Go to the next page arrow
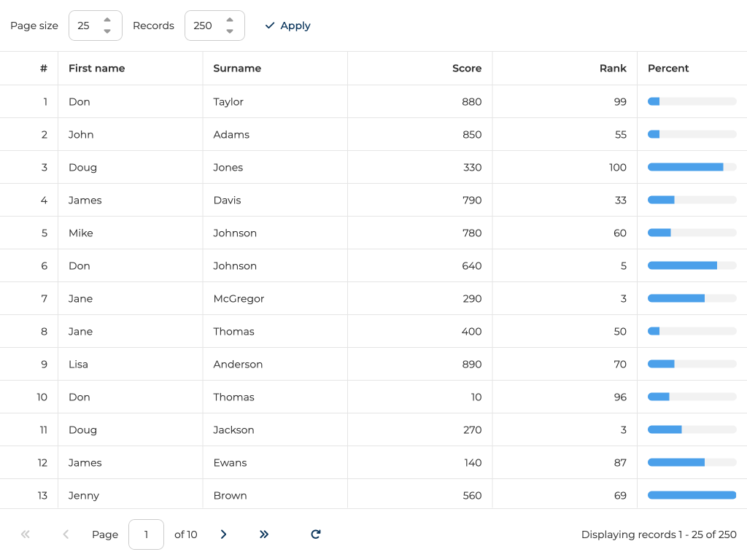Screen dimensions: 747x560 coord(223,534)
